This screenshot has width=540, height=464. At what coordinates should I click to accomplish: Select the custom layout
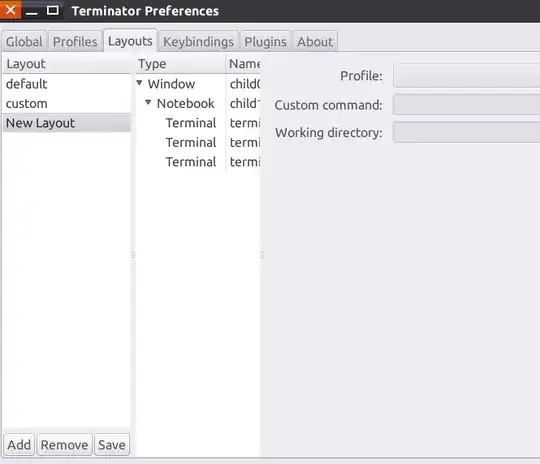point(66,103)
